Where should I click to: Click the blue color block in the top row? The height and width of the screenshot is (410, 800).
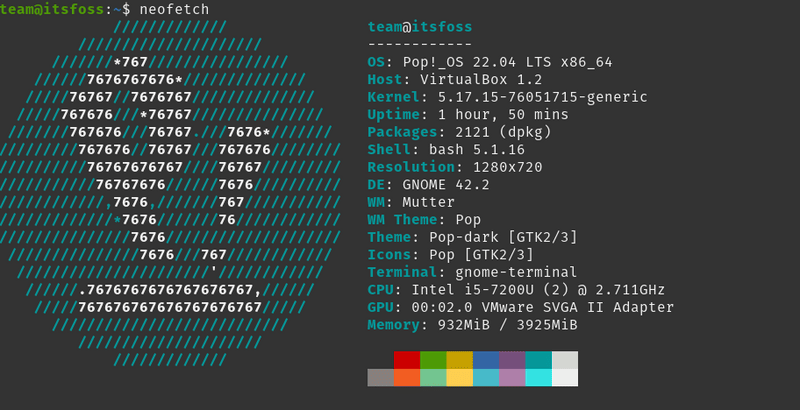coord(486,360)
